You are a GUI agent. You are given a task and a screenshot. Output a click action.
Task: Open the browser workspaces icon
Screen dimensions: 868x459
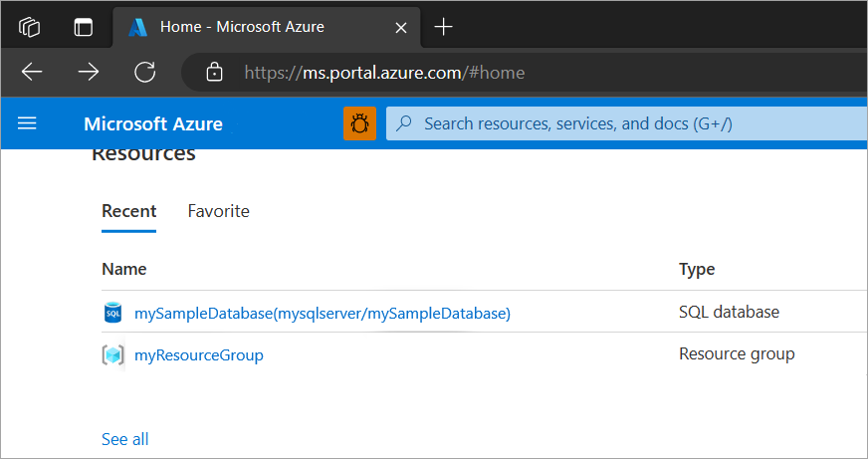tap(29, 27)
